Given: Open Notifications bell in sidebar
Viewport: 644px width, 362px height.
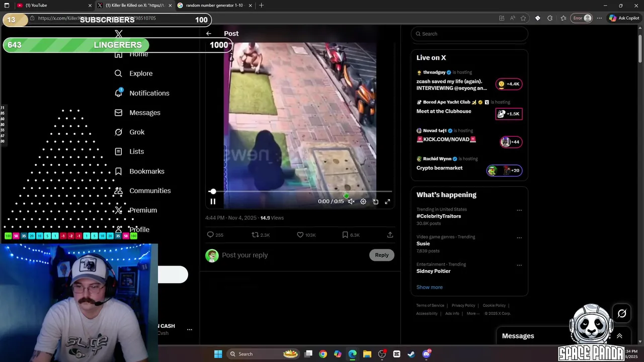Looking at the screenshot, I should click(x=142, y=93).
